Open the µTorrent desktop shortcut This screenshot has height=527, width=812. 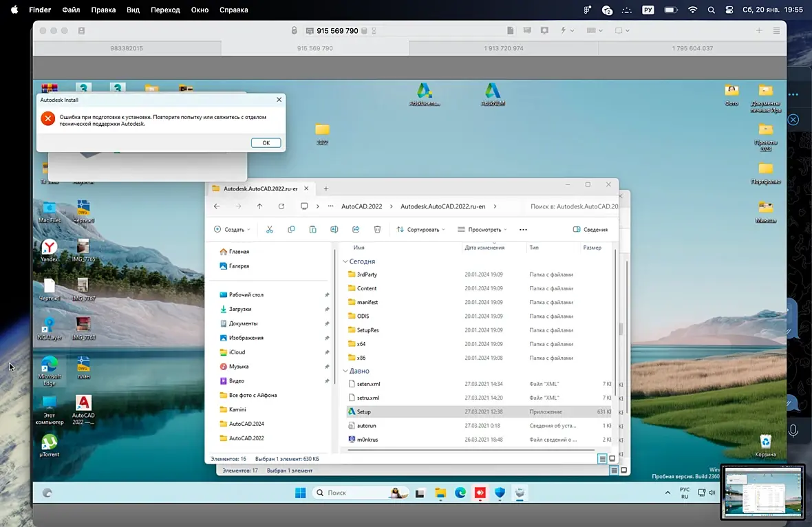[x=49, y=442]
